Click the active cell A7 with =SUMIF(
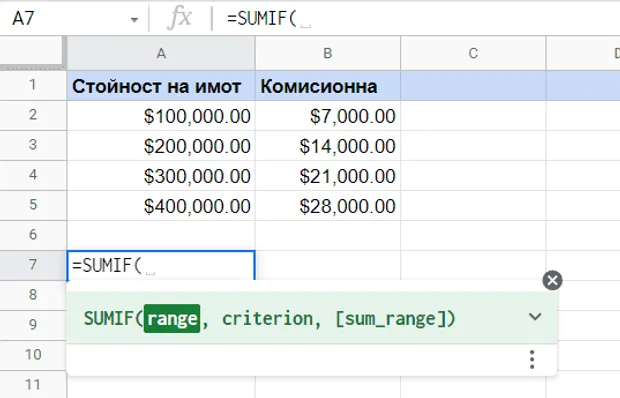The width and height of the screenshot is (620, 398). [161, 266]
